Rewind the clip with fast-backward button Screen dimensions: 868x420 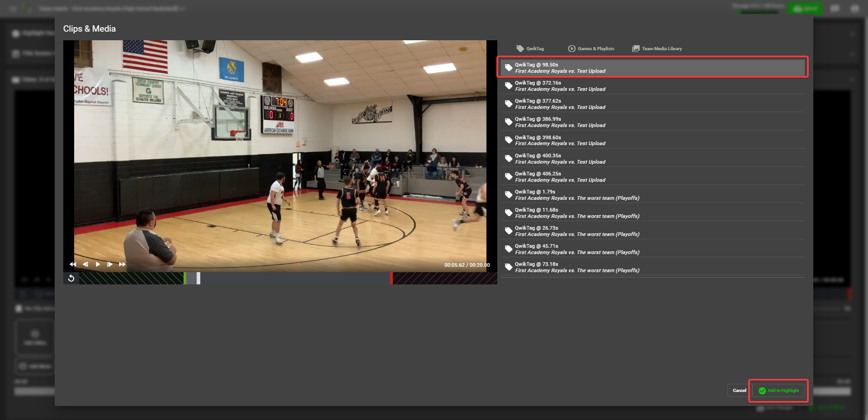73,264
